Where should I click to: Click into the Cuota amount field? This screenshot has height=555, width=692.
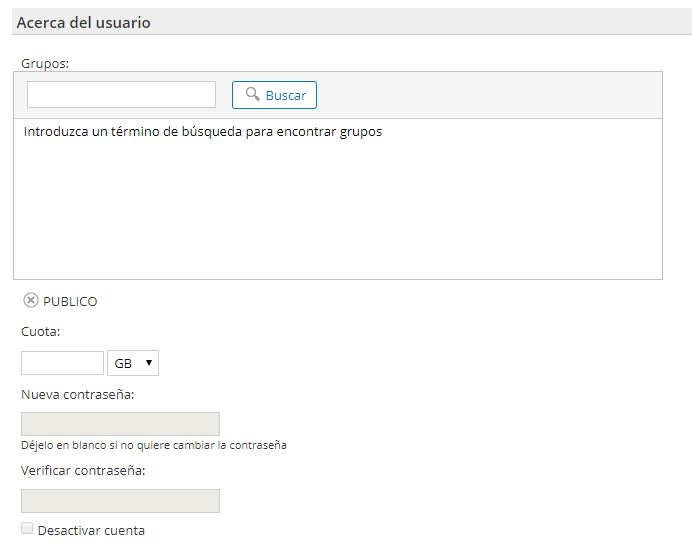pos(62,363)
